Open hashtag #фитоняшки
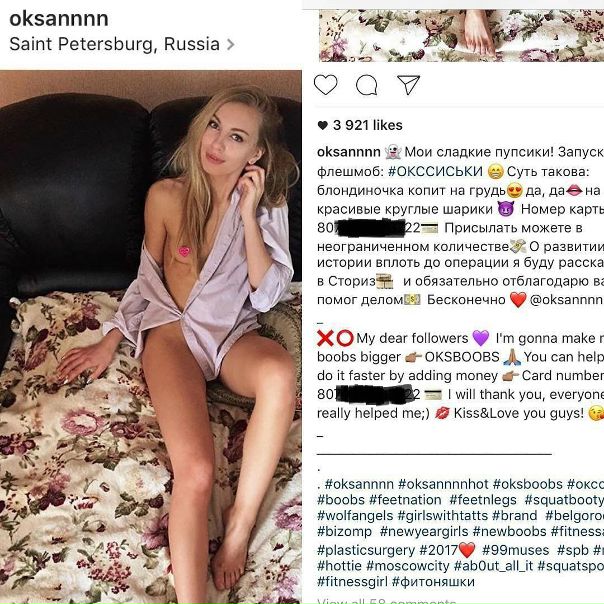Image resolution: width=604 pixels, height=604 pixels. coord(433,582)
